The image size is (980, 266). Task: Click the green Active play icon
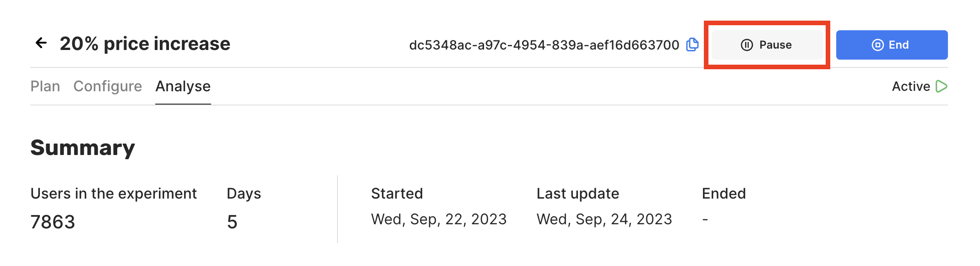942,86
